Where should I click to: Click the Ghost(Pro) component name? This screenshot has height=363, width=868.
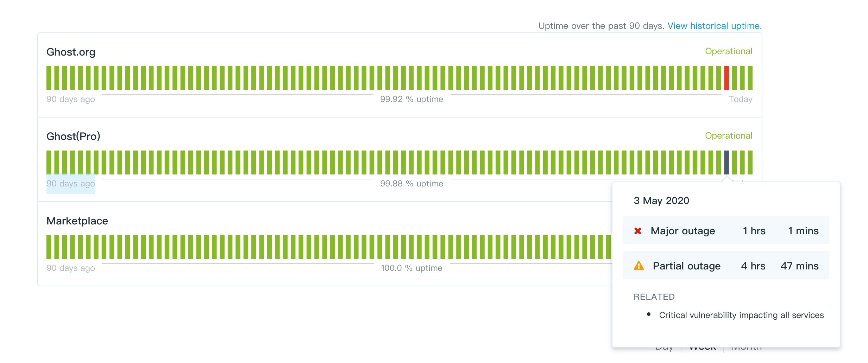[x=73, y=136]
